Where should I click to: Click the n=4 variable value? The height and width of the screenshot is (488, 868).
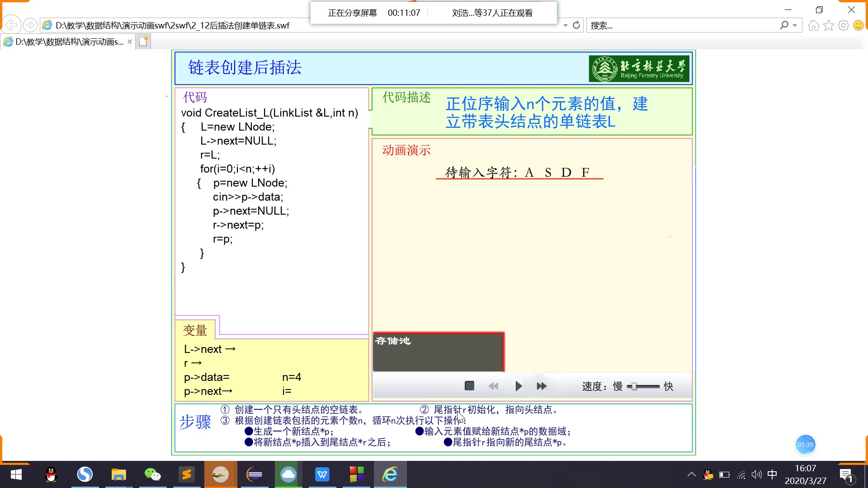tap(292, 377)
